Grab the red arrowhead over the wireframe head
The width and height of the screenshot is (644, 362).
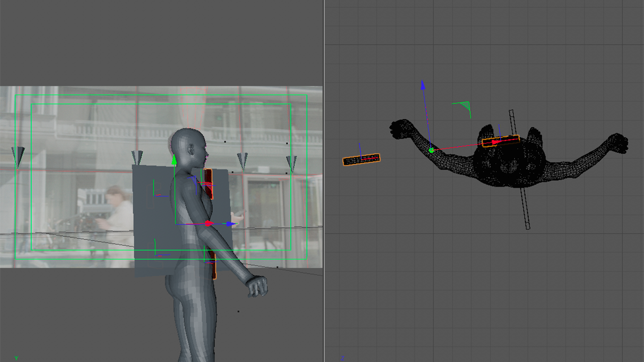pyautogui.click(x=496, y=142)
